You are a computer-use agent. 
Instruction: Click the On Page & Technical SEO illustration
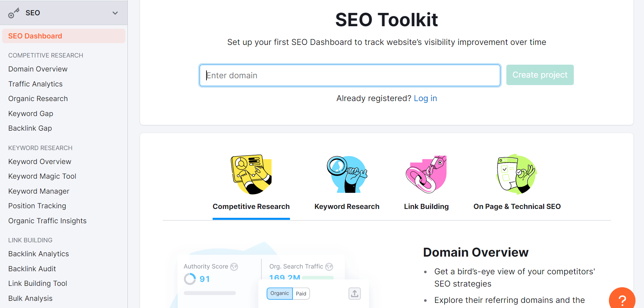pos(517,174)
